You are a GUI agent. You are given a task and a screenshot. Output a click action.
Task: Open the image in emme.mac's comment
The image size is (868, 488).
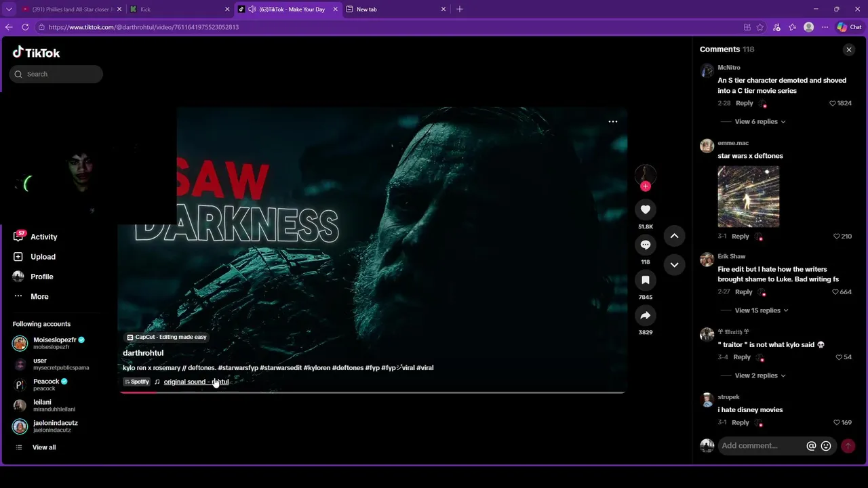748,197
